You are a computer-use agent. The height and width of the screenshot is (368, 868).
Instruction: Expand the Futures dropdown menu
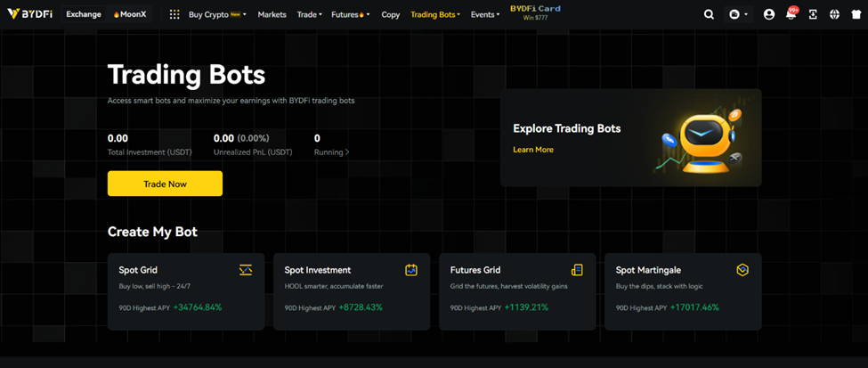(350, 14)
